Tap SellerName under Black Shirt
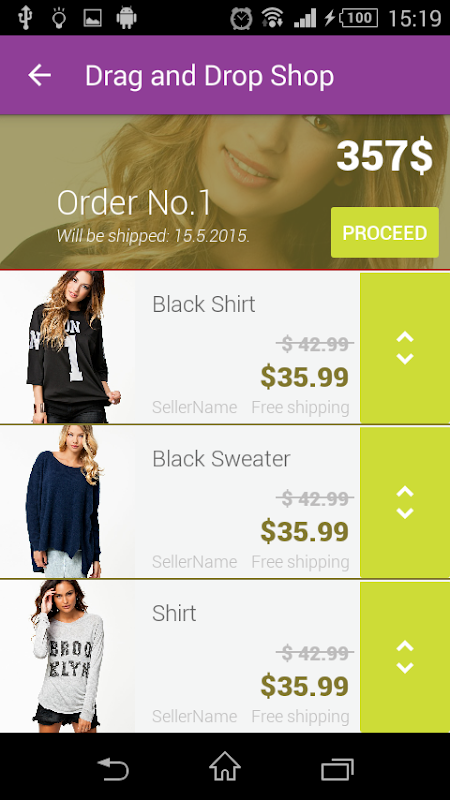This screenshot has height=800, width=450. point(194,407)
